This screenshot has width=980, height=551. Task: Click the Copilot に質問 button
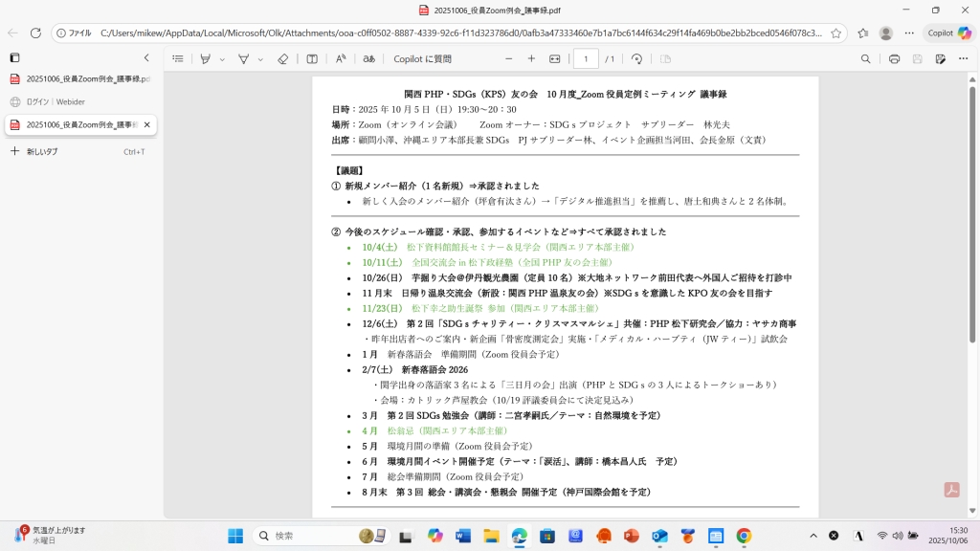(422, 58)
